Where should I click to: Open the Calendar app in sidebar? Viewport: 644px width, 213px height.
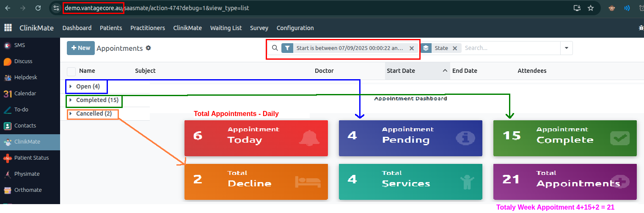[8, 94]
